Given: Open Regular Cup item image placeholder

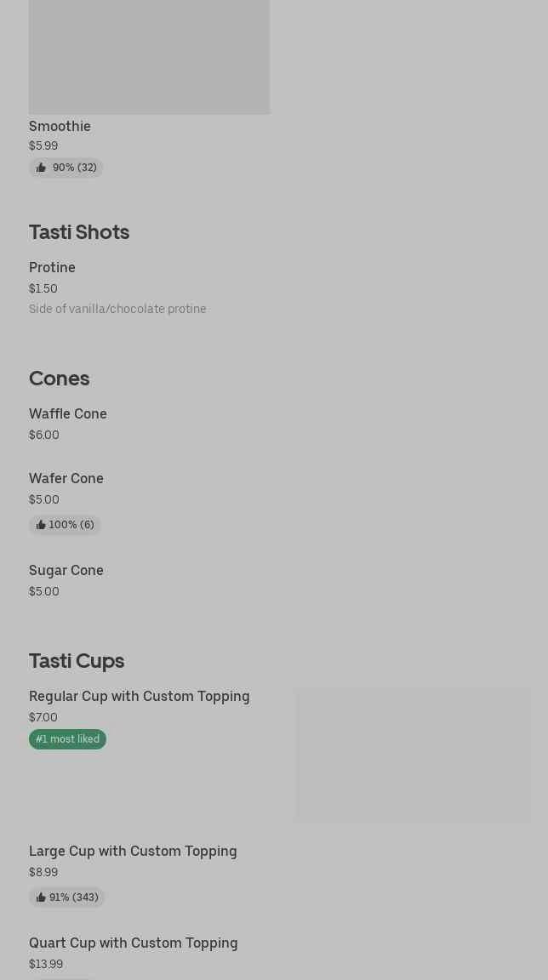Looking at the screenshot, I should pos(413,755).
